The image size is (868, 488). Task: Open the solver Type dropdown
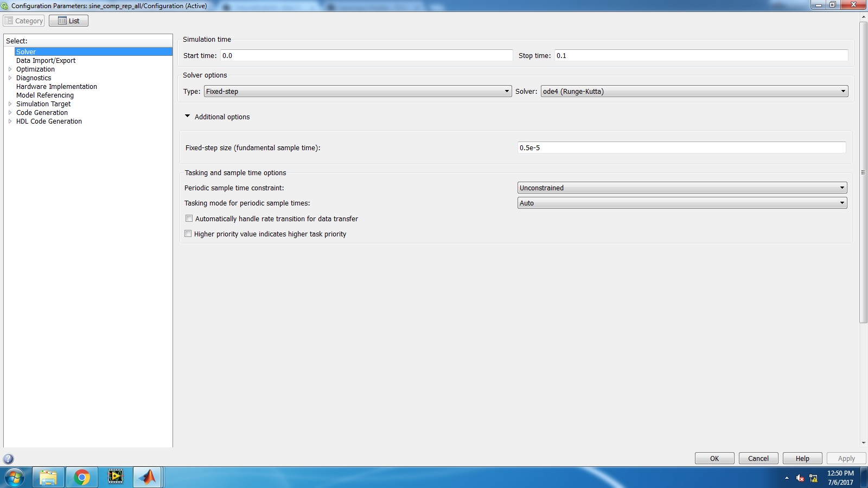pyautogui.click(x=358, y=91)
